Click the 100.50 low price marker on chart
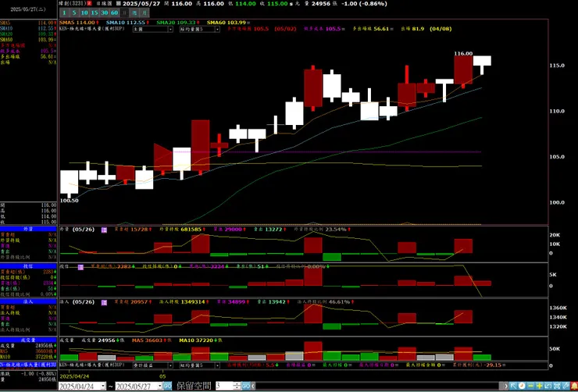578x392 pixels. point(70,201)
